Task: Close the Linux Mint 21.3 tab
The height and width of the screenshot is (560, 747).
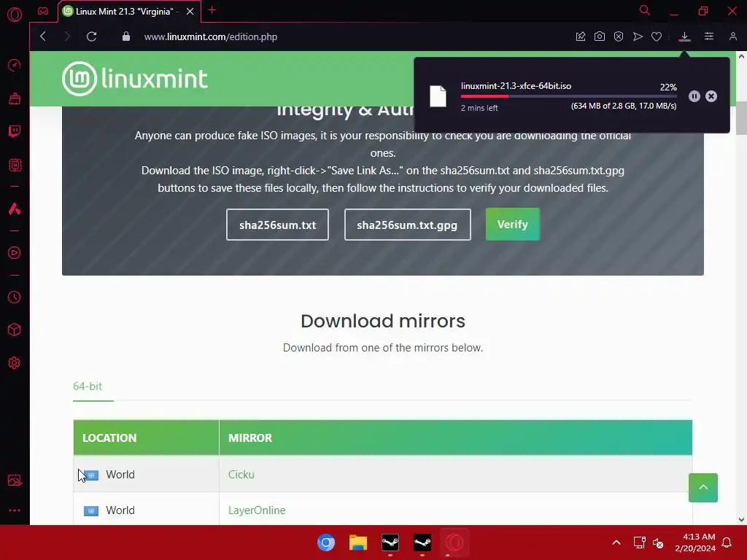Action: click(x=190, y=12)
